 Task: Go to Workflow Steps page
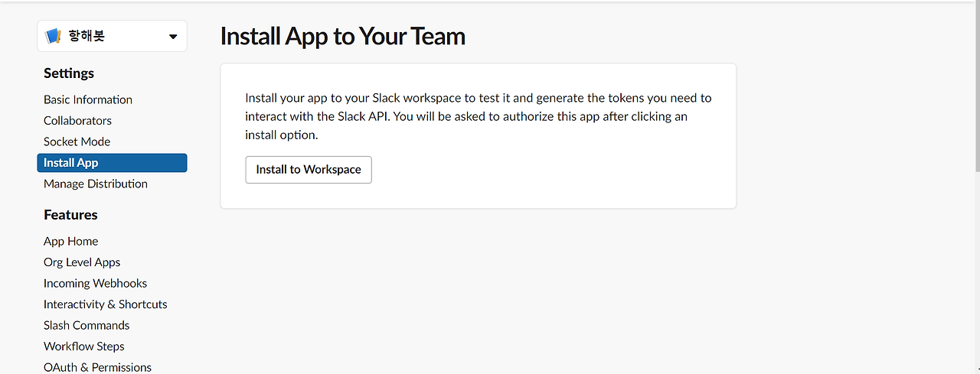pos(83,346)
